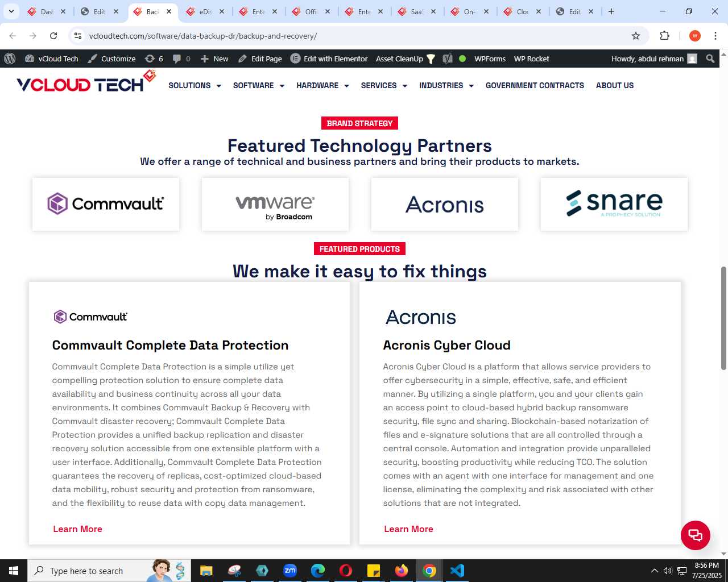Switch to the eDis browser tab
Image resolution: width=728 pixels, height=582 pixels.
(205, 11)
